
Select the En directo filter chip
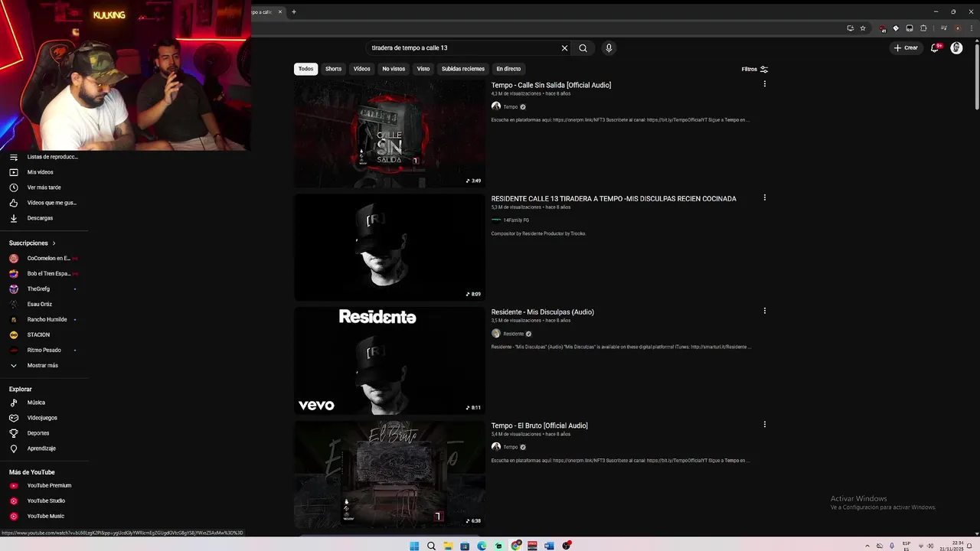click(508, 69)
